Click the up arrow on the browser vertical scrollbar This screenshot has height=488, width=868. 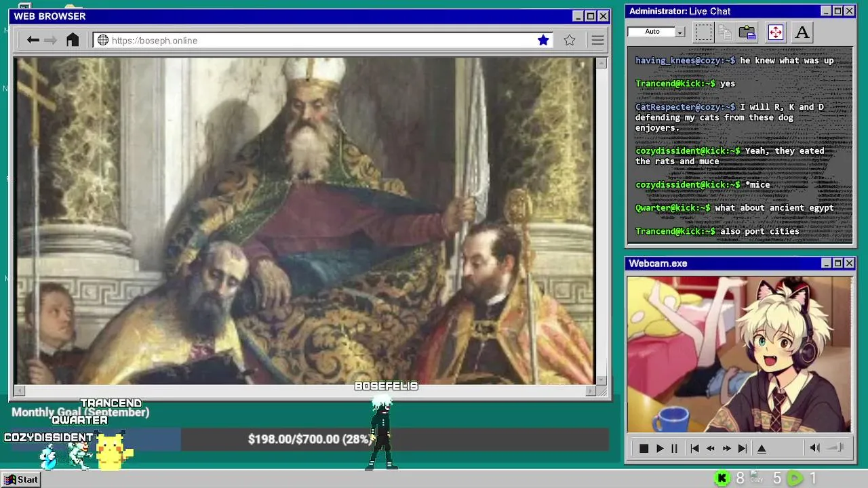click(601, 63)
